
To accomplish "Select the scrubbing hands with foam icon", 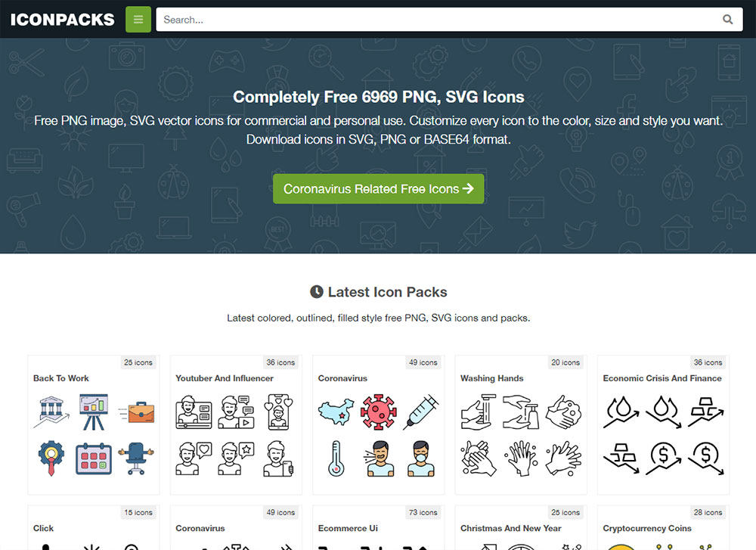I will [x=479, y=458].
